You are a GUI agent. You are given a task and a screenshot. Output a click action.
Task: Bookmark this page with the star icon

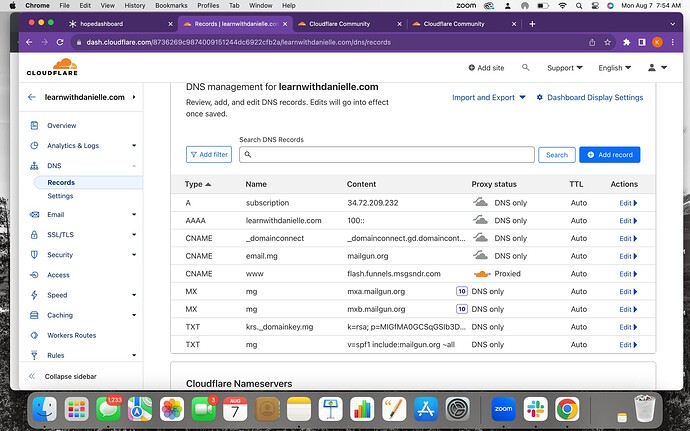(x=608, y=42)
